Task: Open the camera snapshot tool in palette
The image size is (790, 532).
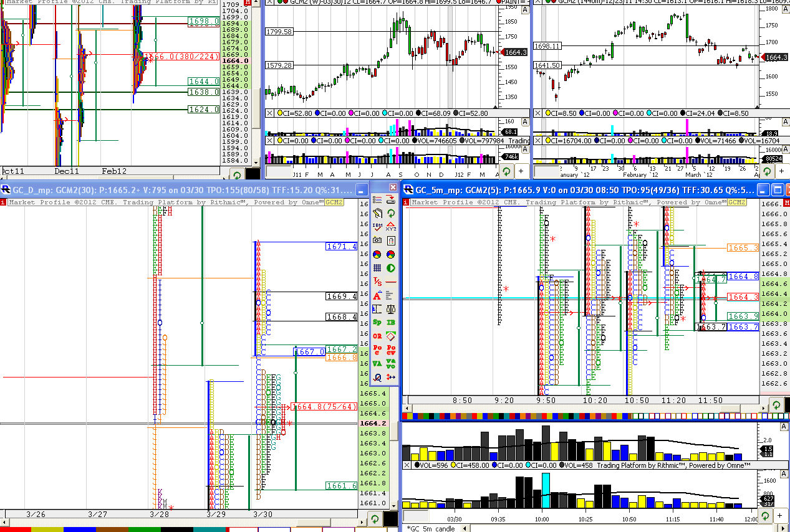Action: (377, 240)
